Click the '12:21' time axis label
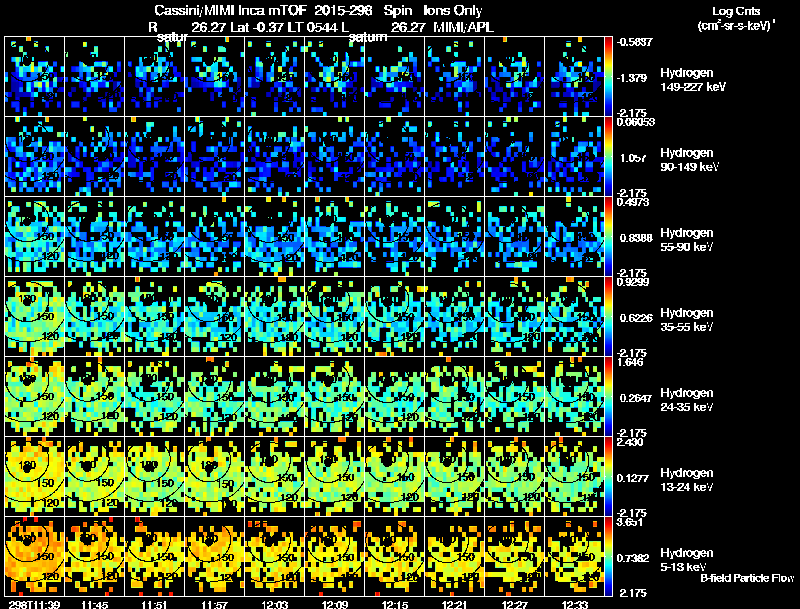 point(455,604)
